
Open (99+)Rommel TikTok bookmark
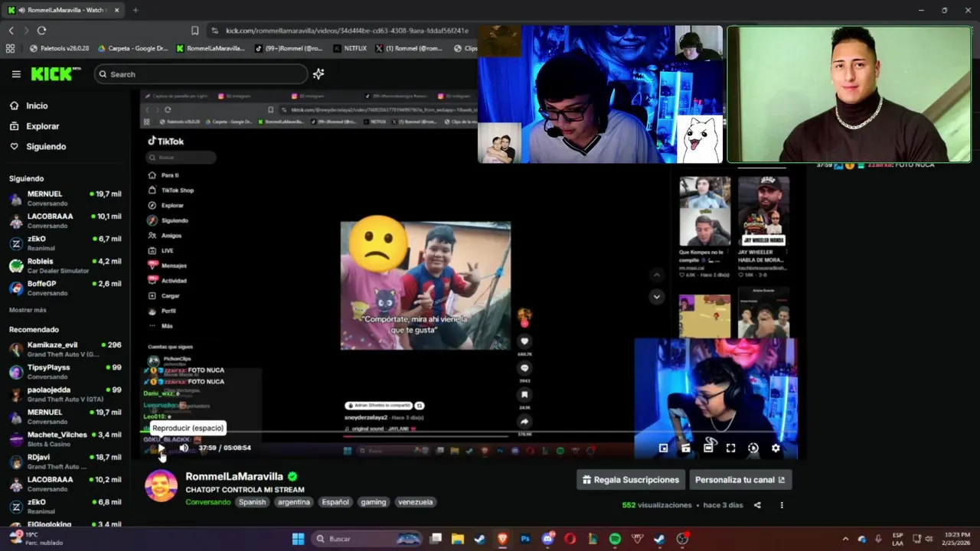pyautogui.click(x=288, y=48)
